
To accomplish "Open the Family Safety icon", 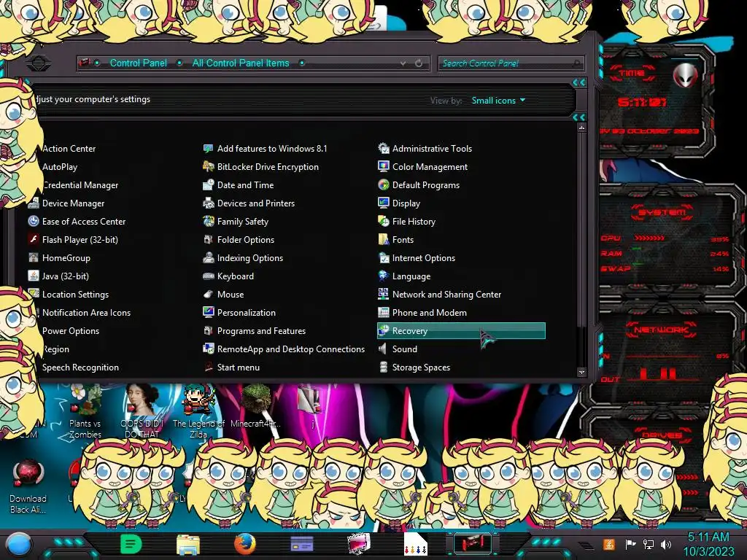I will pos(208,221).
